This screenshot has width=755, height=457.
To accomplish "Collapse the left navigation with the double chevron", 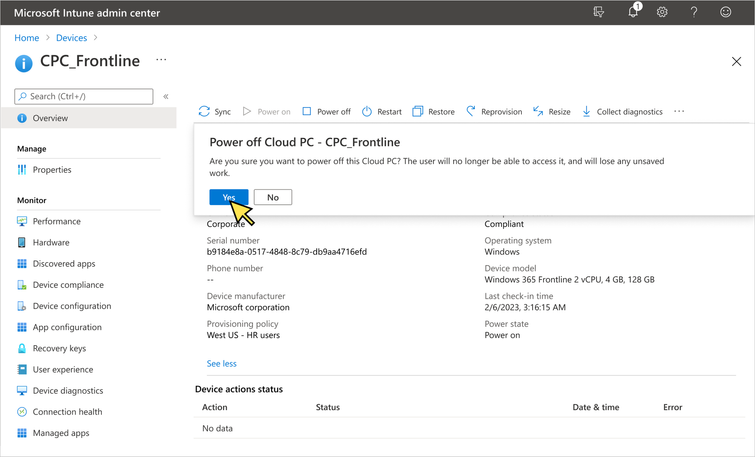I will coord(166,96).
